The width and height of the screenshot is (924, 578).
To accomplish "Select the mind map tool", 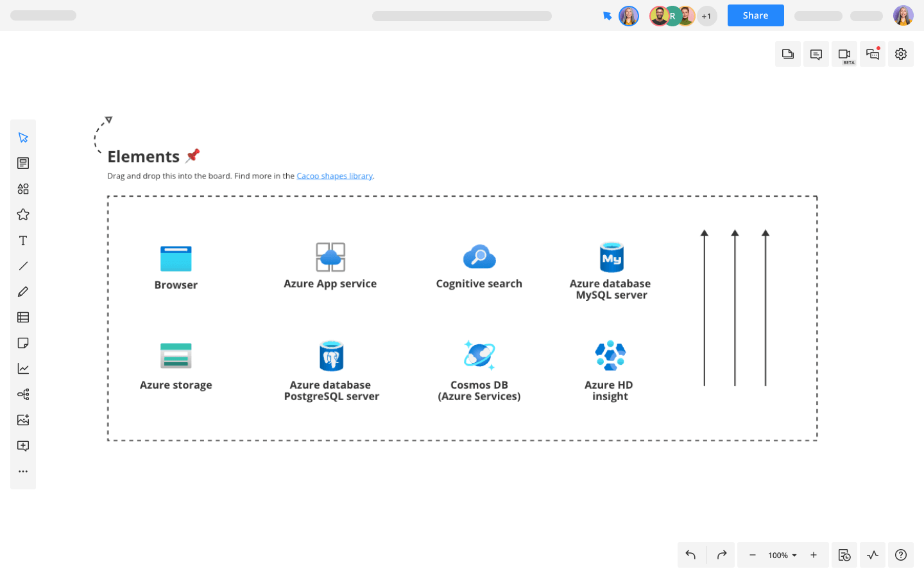I will coord(23,394).
